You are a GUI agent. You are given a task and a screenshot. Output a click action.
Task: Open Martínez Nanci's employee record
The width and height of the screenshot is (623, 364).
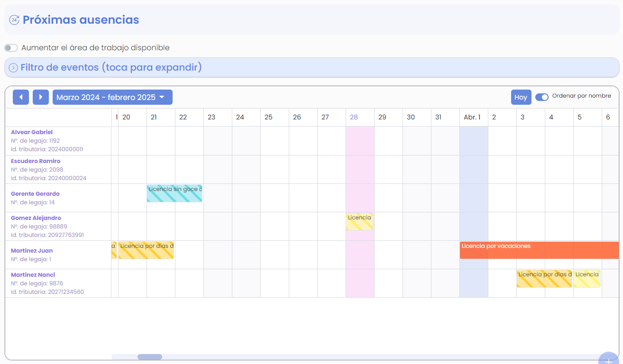click(x=33, y=275)
